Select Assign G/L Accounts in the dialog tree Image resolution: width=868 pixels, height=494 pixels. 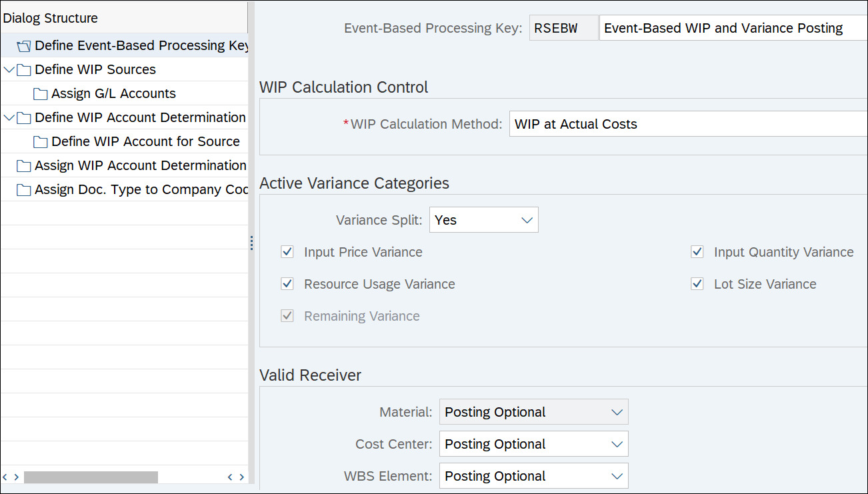click(x=113, y=94)
